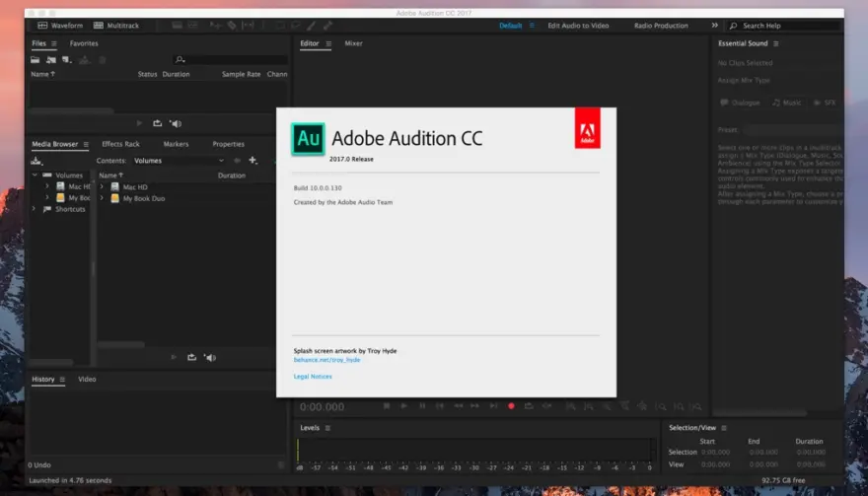This screenshot has height=496, width=868.
Task: Click the Play transport button
Action: click(x=404, y=406)
